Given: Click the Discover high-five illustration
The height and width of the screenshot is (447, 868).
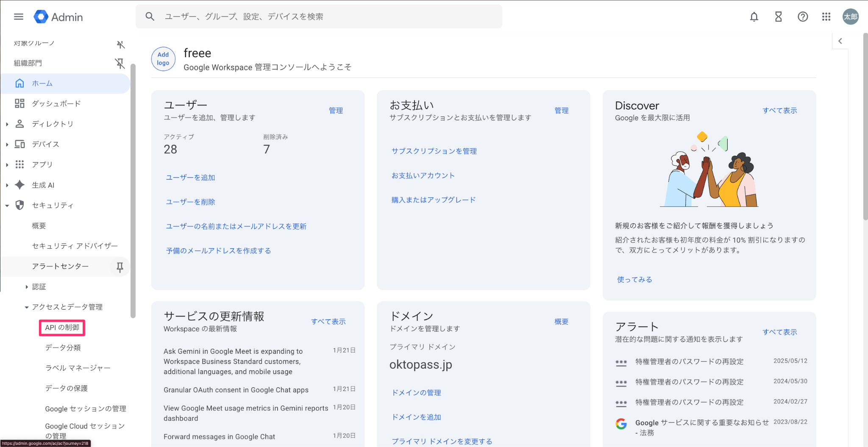Looking at the screenshot, I should point(709,169).
